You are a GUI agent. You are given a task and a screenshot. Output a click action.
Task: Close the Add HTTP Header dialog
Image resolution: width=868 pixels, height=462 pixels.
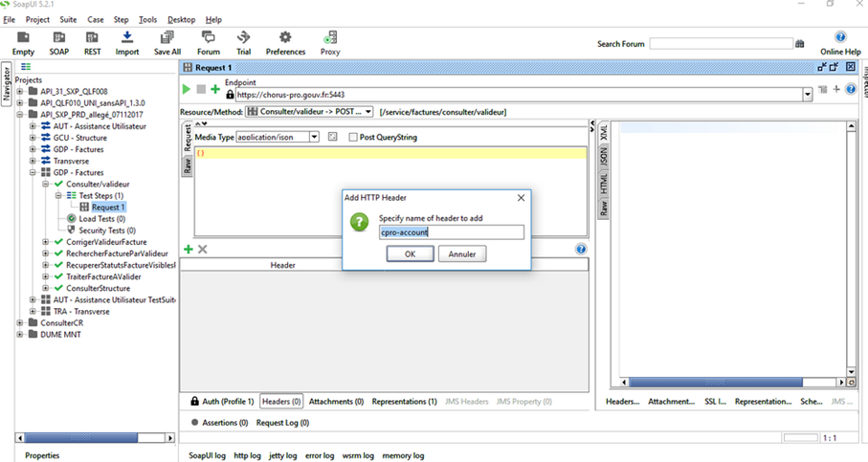[x=521, y=198]
